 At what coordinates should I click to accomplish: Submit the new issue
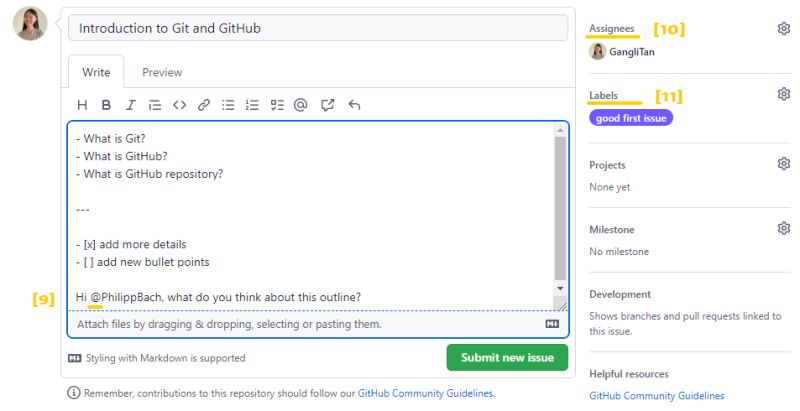coord(507,357)
